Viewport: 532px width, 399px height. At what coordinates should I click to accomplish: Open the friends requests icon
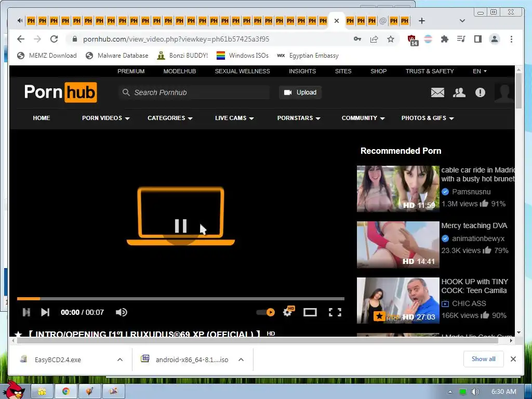[459, 92]
